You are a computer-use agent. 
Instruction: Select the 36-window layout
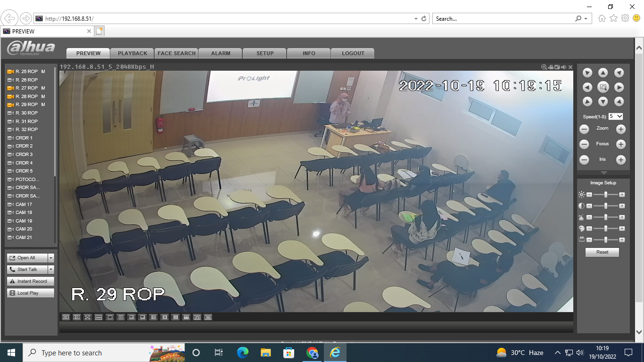tap(208, 317)
